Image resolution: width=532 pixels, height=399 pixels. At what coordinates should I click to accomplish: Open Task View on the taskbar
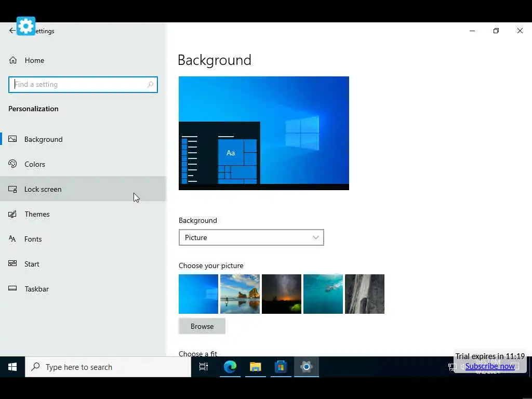click(x=204, y=367)
